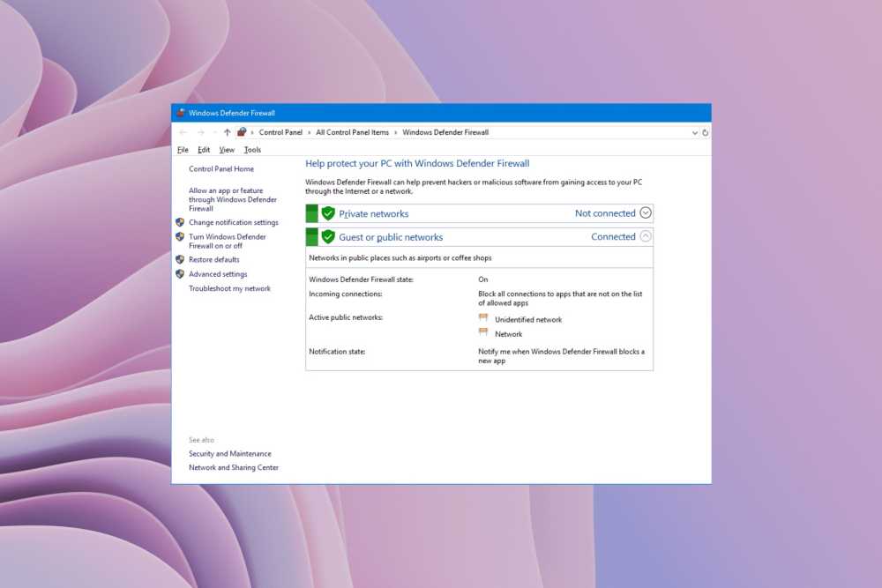Select Troubleshoot my network
This screenshot has width=882, height=588.
pos(228,288)
